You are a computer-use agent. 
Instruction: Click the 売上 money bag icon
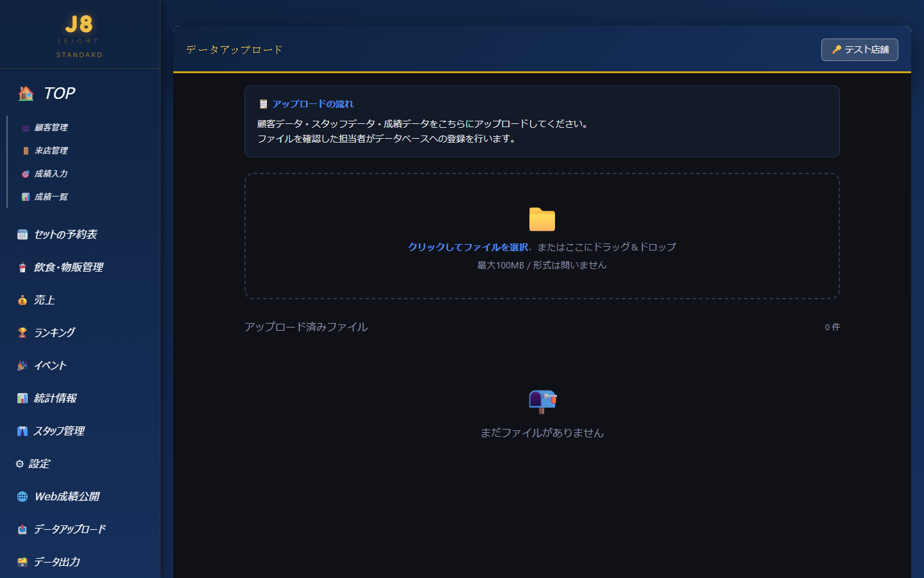pos(22,300)
